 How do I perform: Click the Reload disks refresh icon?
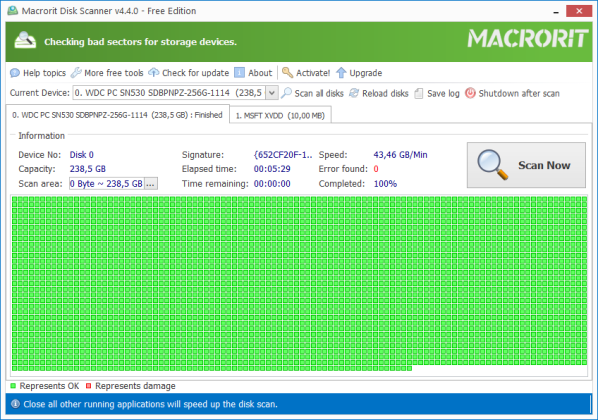[354, 93]
